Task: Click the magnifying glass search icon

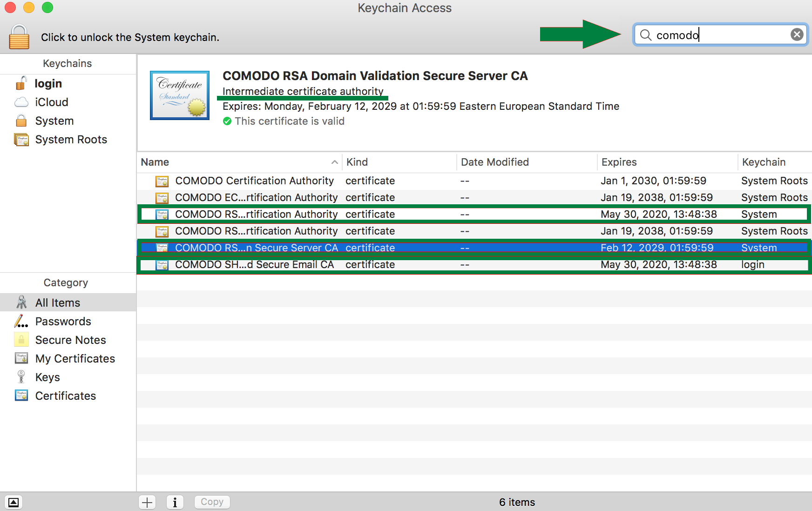Action: (646, 35)
